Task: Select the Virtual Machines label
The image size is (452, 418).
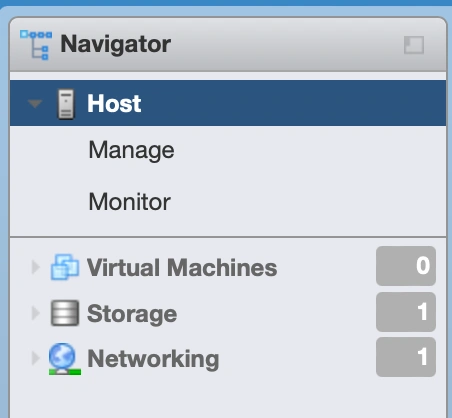Action: (182, 267)
